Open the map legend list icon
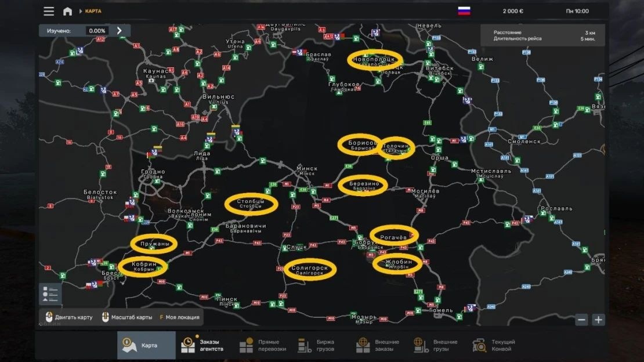644x362 pixels. point(50,294)
